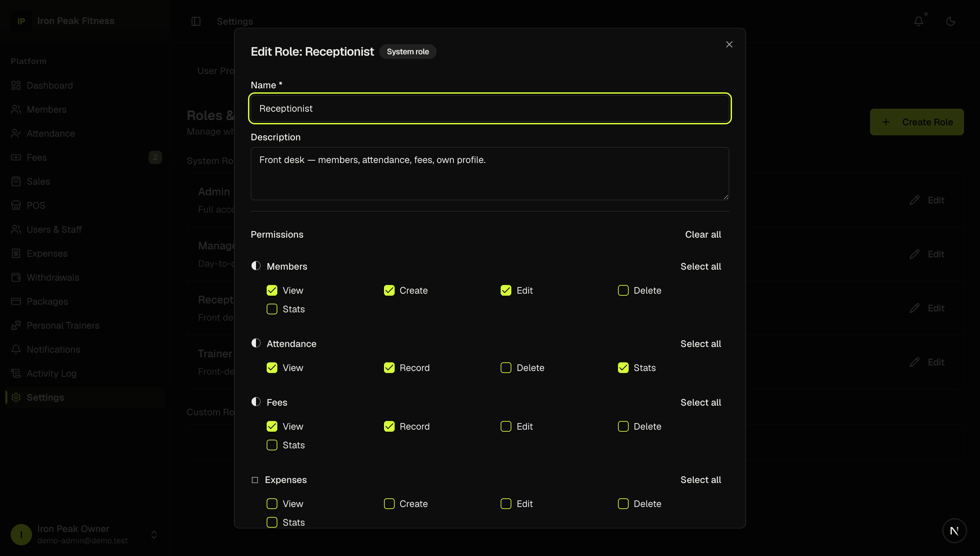
Task: Toggle the sidebar panel icon
Action: [196, 21]
